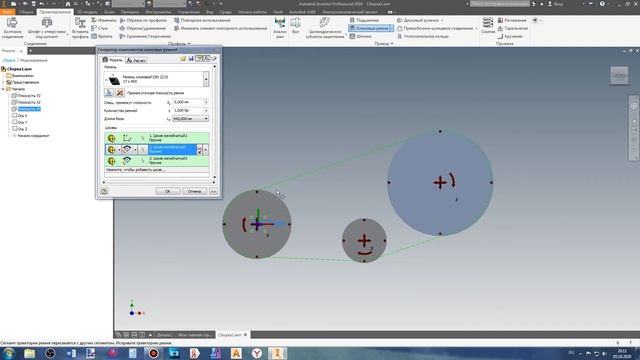Select the key connection tool in the ribbon

[361, 36]
